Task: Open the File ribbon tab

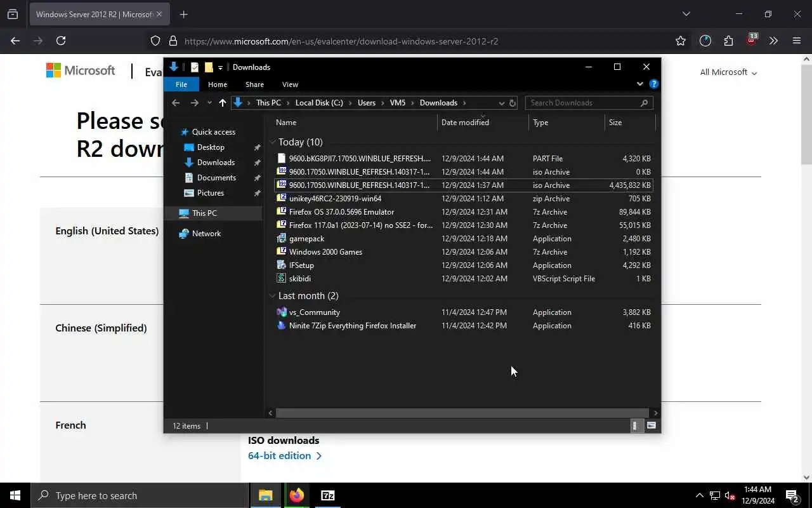Action: click(x=181, y=84)
